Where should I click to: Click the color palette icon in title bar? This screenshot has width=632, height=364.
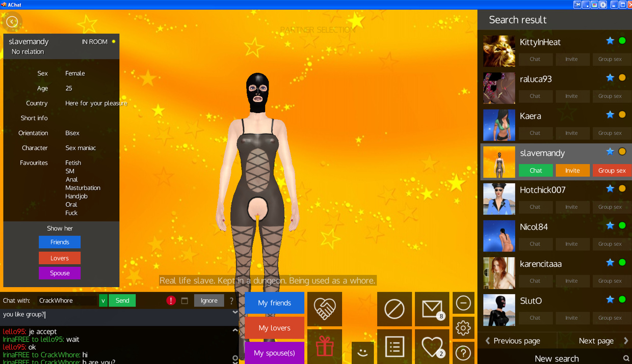coord(595,5)
